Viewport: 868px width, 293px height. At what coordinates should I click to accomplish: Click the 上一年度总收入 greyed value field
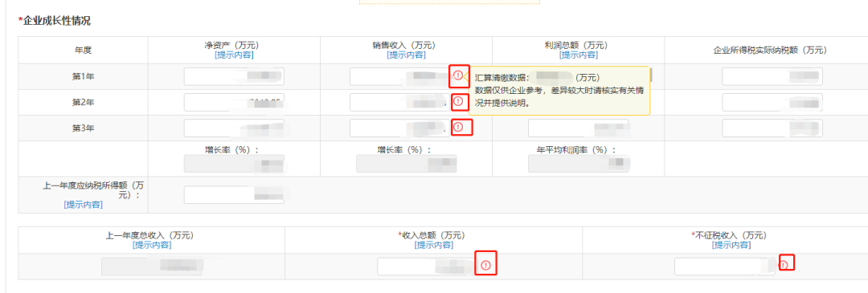point(152,267)
